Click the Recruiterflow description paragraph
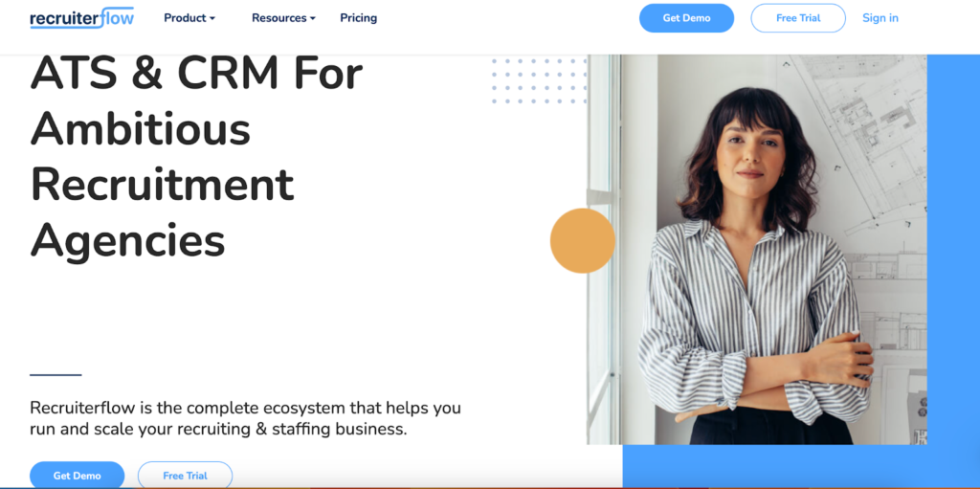 pyautogui.click(x=246, y=419)
